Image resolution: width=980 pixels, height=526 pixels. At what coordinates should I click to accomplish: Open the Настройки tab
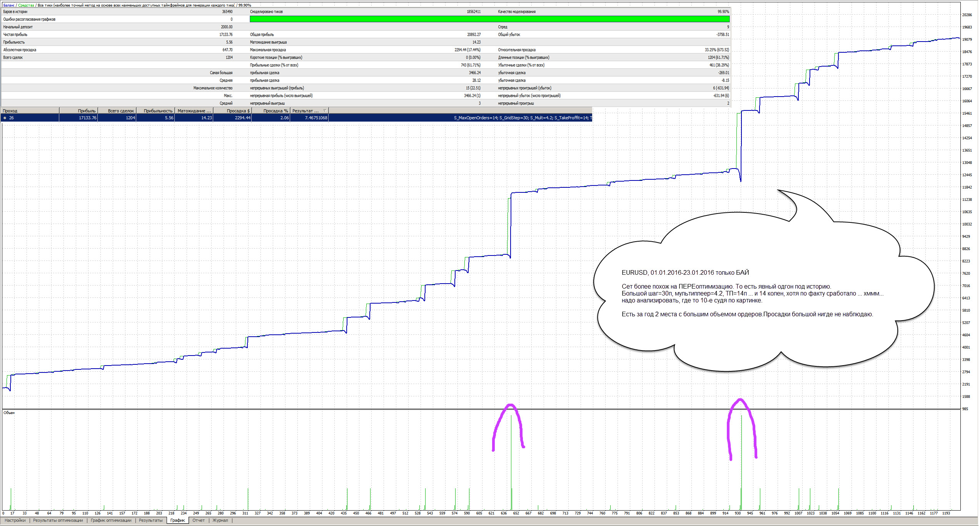click(x=15, y=520)
